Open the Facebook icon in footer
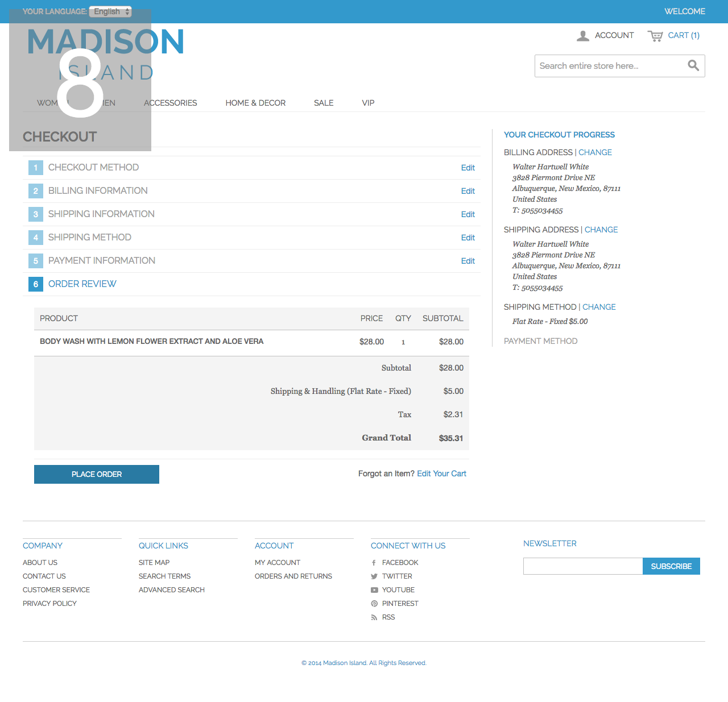 click(374, 563)
